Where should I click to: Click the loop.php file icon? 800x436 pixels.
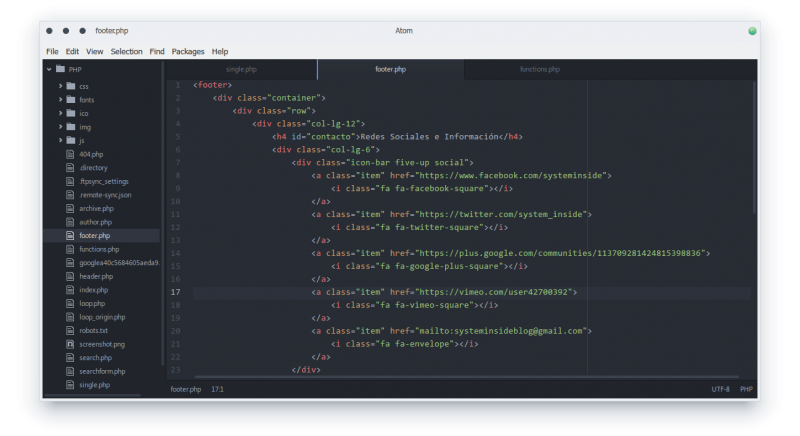click(70, 303)
